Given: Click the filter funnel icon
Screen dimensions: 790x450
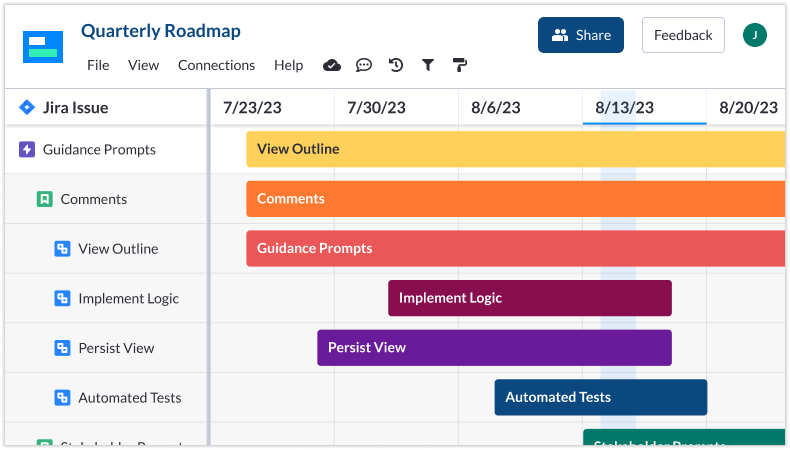Looking at the screenshot, I should (428, 65).
